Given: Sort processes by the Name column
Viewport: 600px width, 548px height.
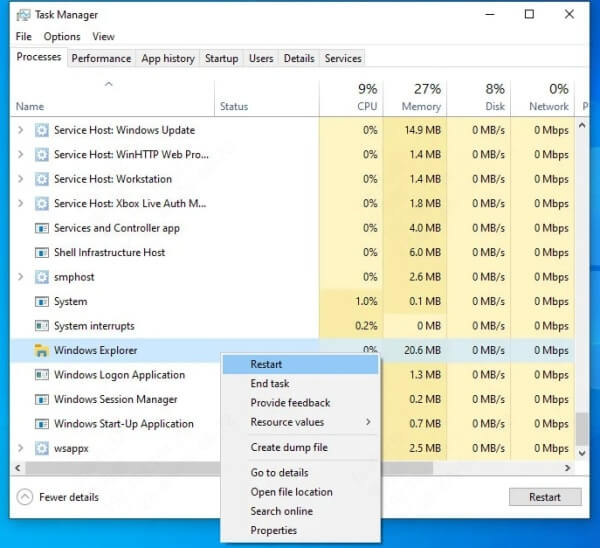Looking at the screenshot, I should click(x=113, y=98).
